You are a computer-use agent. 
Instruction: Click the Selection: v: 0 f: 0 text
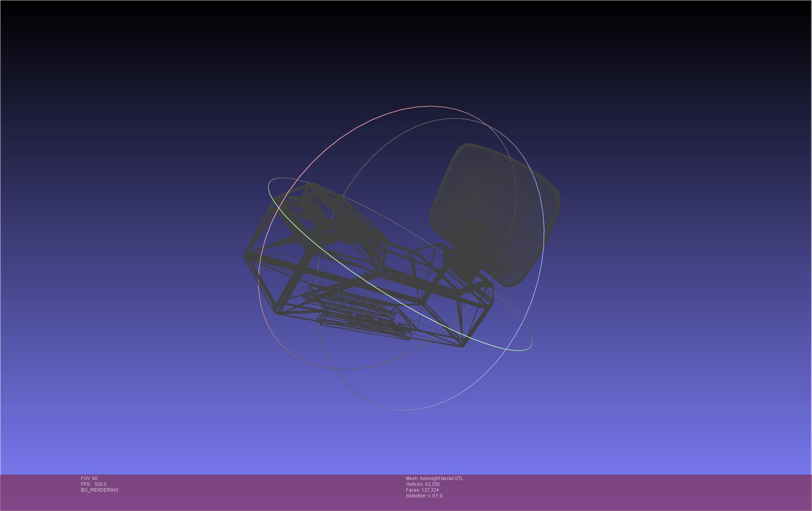(424, 496)
